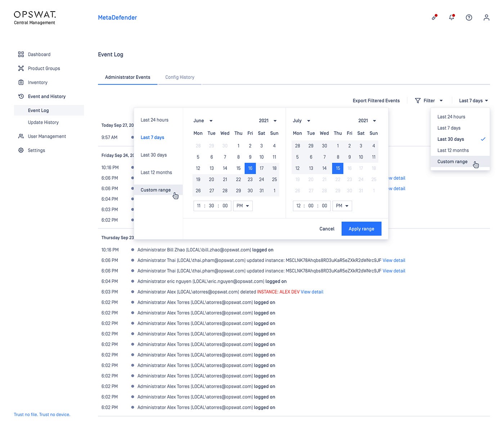Select July 1 in the right calendar
This screenshot has height=437, width=504.
coord(338,146)
